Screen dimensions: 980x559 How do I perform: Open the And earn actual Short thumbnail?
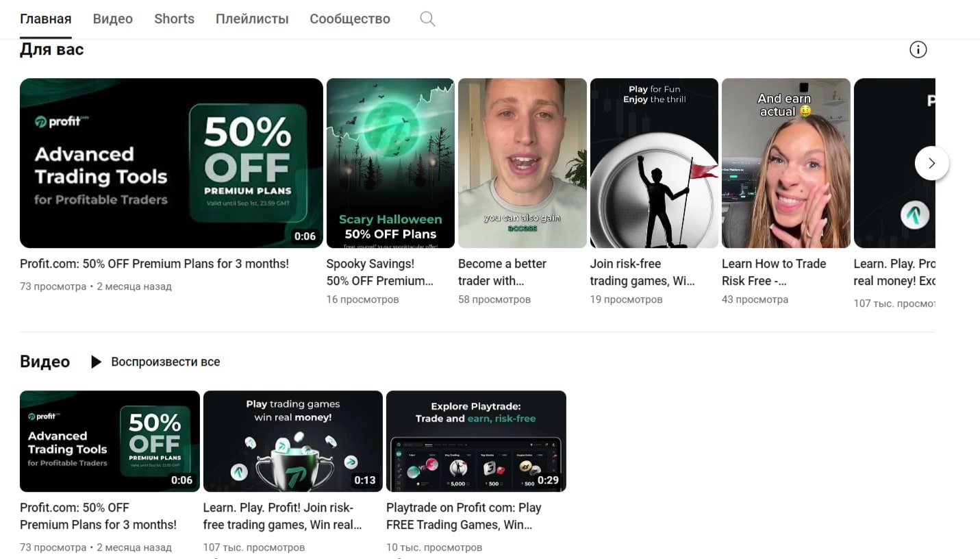[786, 163]
